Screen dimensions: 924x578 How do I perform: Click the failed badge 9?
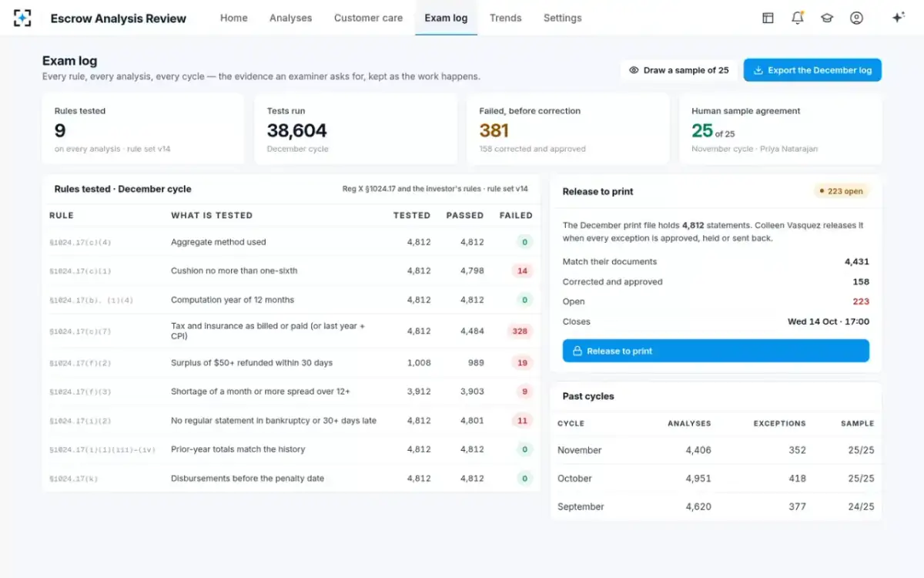coord(525,391)
